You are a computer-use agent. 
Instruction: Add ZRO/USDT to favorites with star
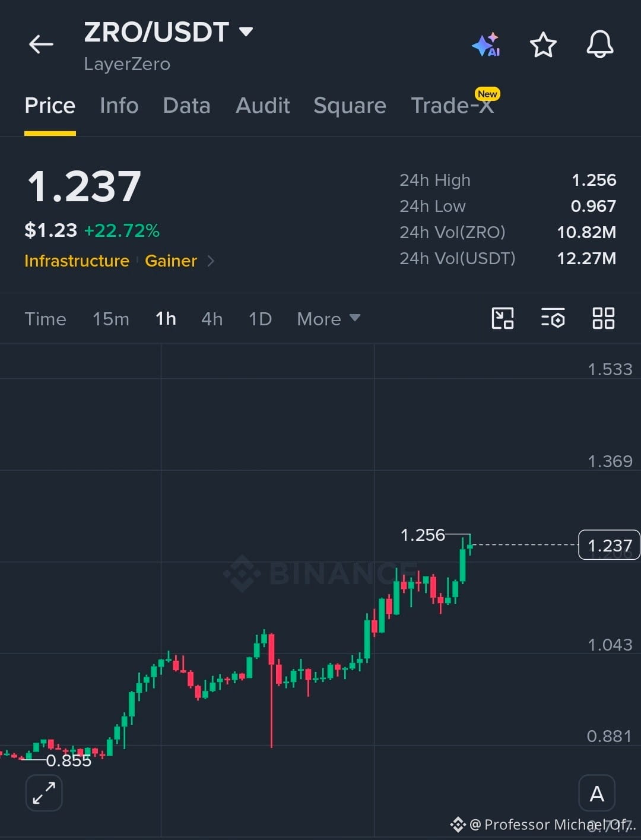click(543, 45)
